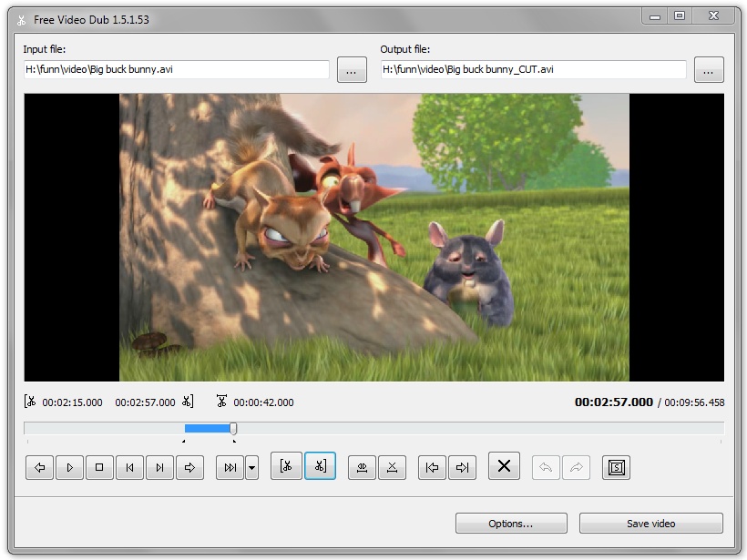The height and width of the screenshot is (560, 747).
Task: Click the timeline slider handle
Action: click(x=233, y=429)
